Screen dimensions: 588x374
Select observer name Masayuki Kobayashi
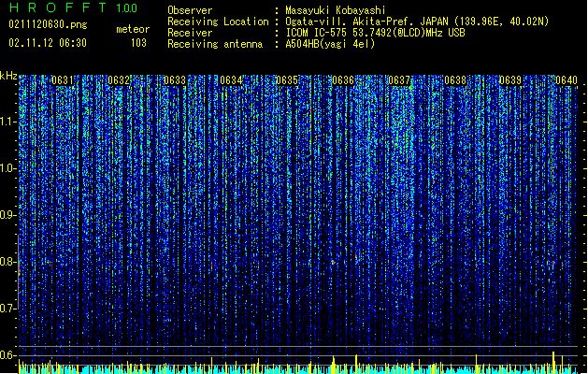tap(336, 10)
